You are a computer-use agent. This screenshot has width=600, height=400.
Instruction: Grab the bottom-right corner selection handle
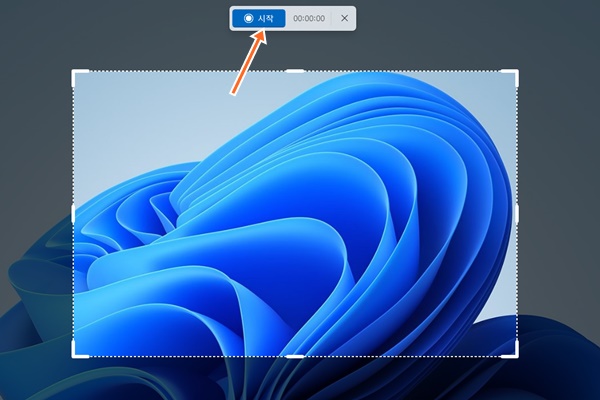pyautogui.click(x=511, y=350)
